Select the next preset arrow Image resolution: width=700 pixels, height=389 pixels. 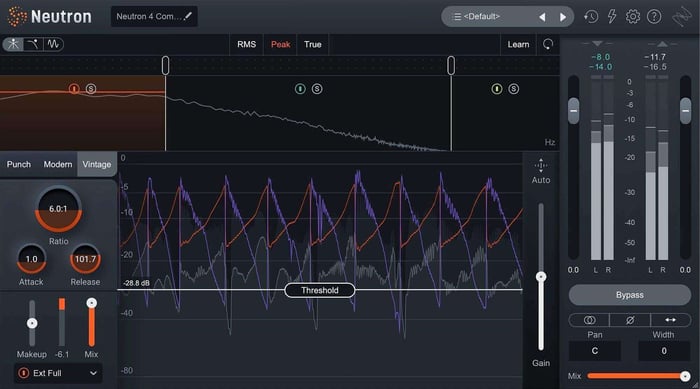tap(563, 17)
